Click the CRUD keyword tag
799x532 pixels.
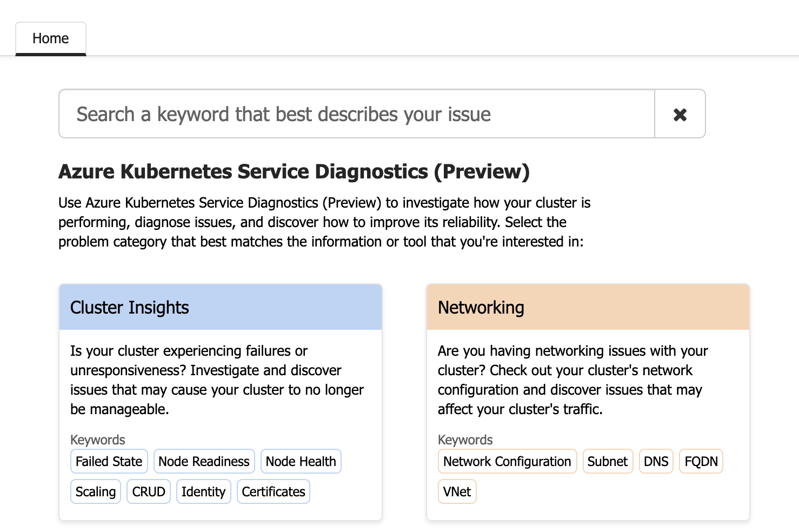[149, 491]
